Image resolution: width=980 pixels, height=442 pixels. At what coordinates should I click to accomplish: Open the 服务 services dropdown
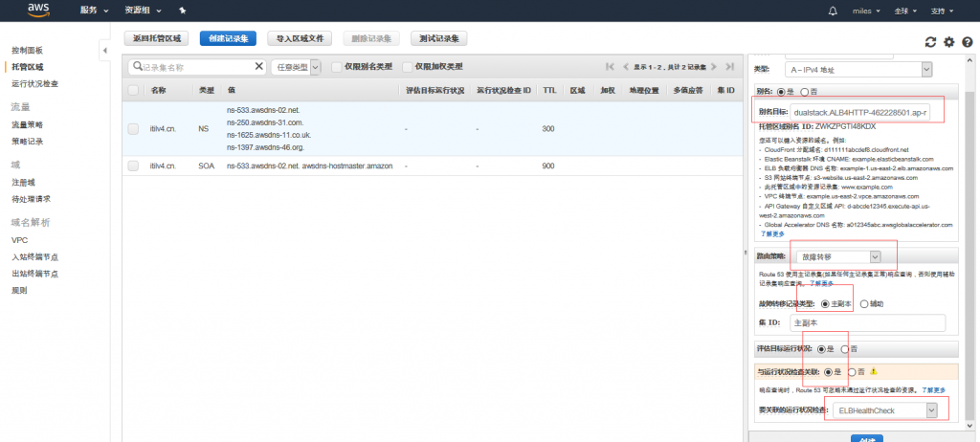(95, 11)
